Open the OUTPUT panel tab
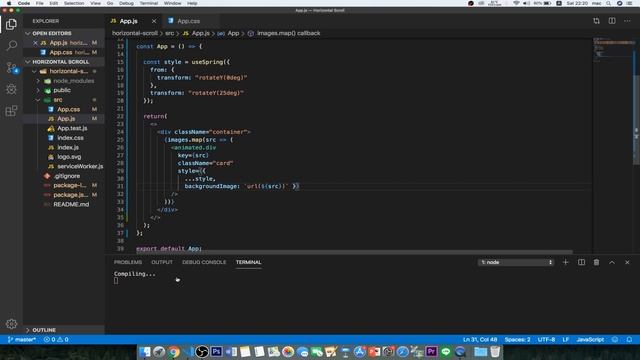Viewport: 640px width, 360px height. point(162,262)
